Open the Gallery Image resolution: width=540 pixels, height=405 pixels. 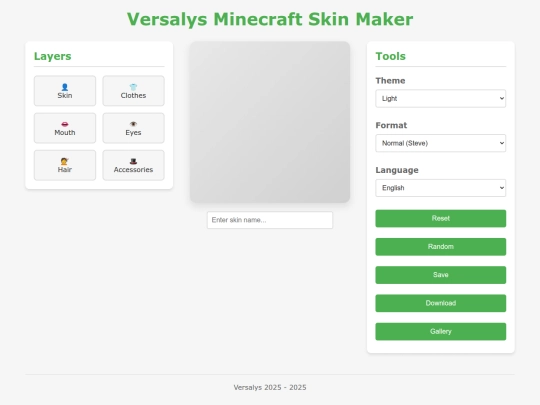pos(440,331)
